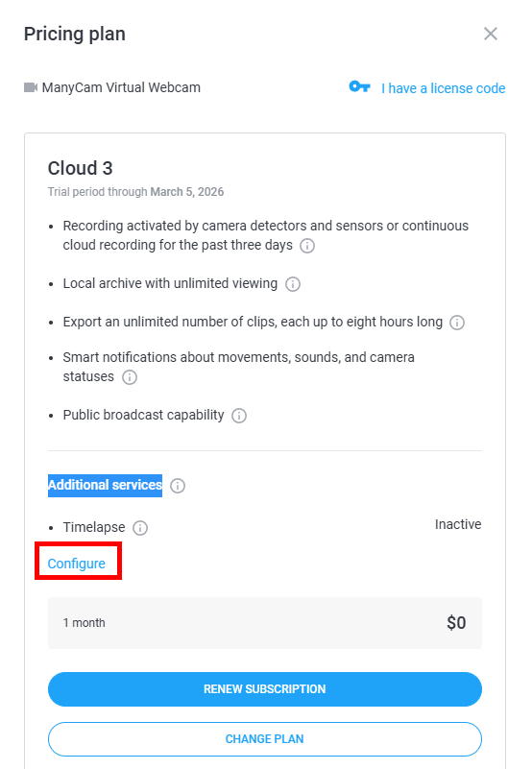This screenshot has width=532, height=769.
Task: Click the CHANGE PLAN button
Action: point(265,739)
